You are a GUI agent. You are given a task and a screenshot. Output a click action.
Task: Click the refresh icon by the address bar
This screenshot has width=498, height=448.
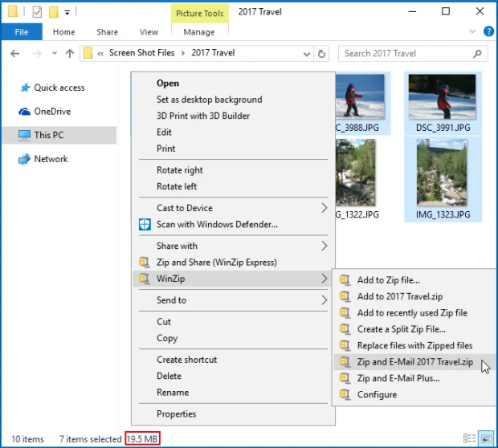coord(322,54)
